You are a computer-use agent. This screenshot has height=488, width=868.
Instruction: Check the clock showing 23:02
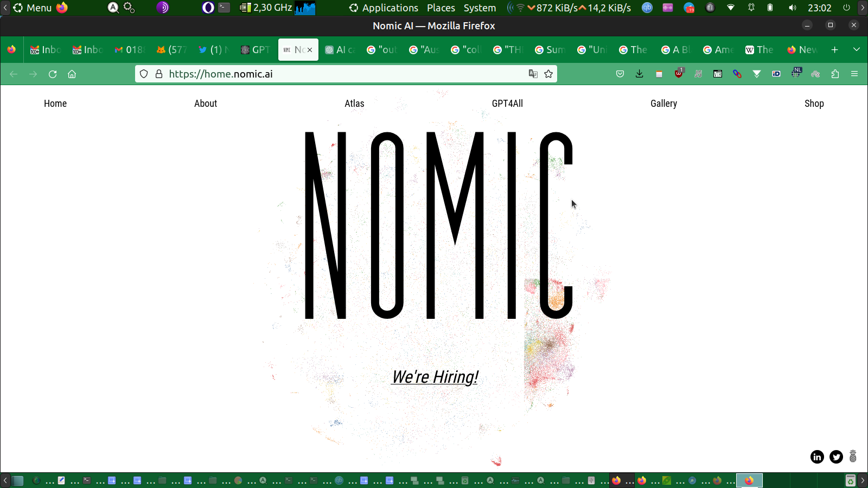pos(819,8)
